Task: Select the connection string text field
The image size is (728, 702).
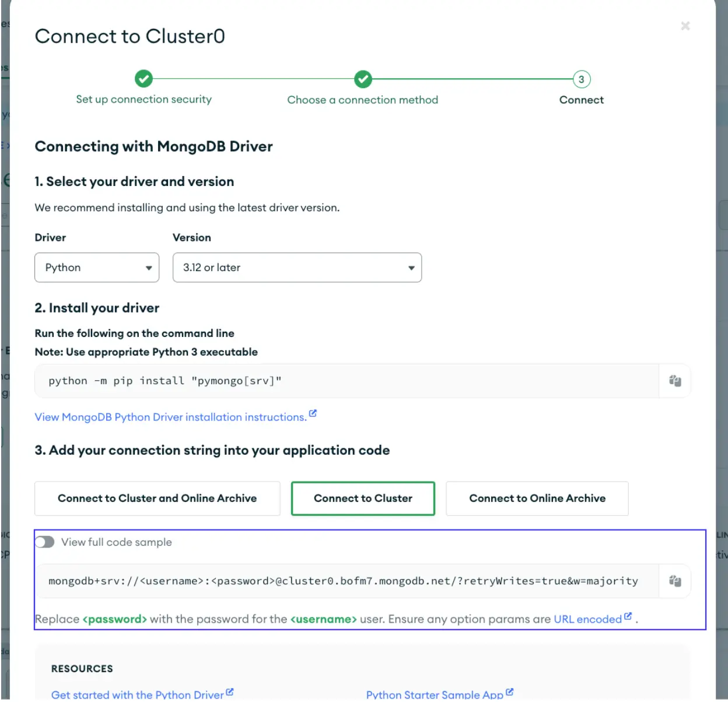Action: [x=344, y=581]
